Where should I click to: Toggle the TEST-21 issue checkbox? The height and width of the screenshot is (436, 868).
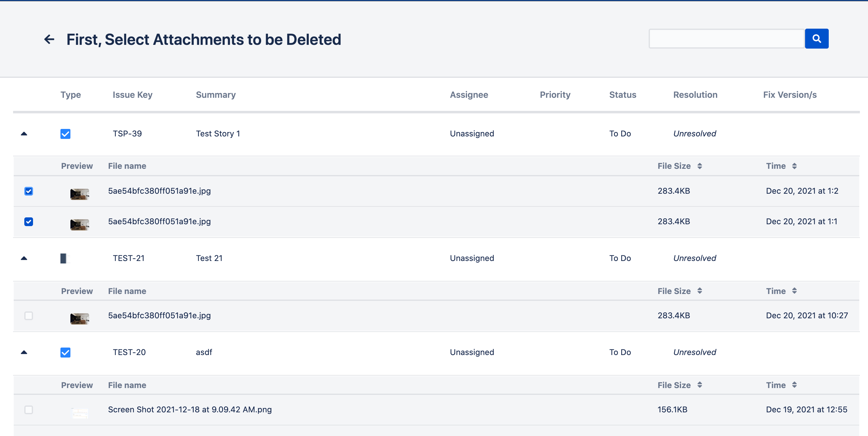click(65, 258)
